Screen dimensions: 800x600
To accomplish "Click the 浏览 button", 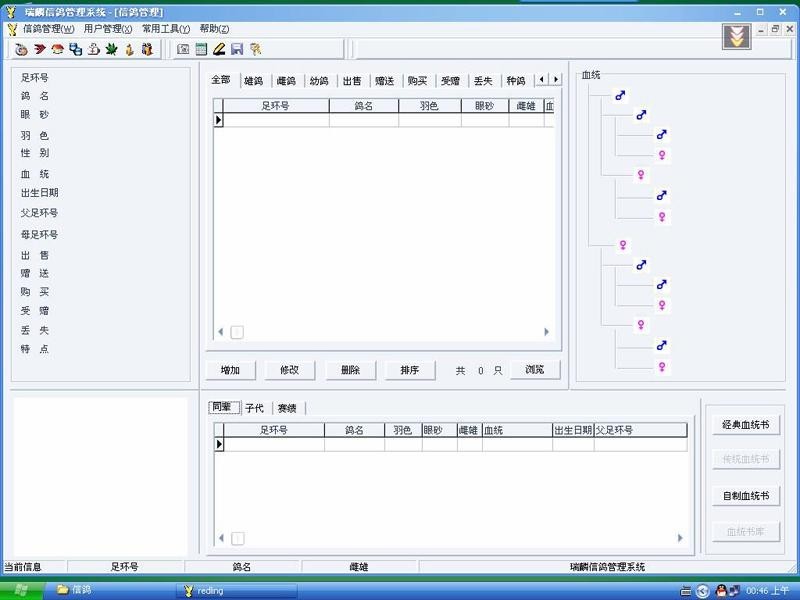I will click(534, 370).
